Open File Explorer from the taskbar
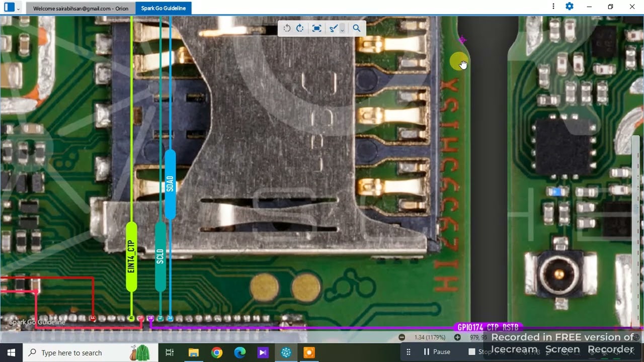This screenshot has width=644, height=362. (x=193, y=352)
